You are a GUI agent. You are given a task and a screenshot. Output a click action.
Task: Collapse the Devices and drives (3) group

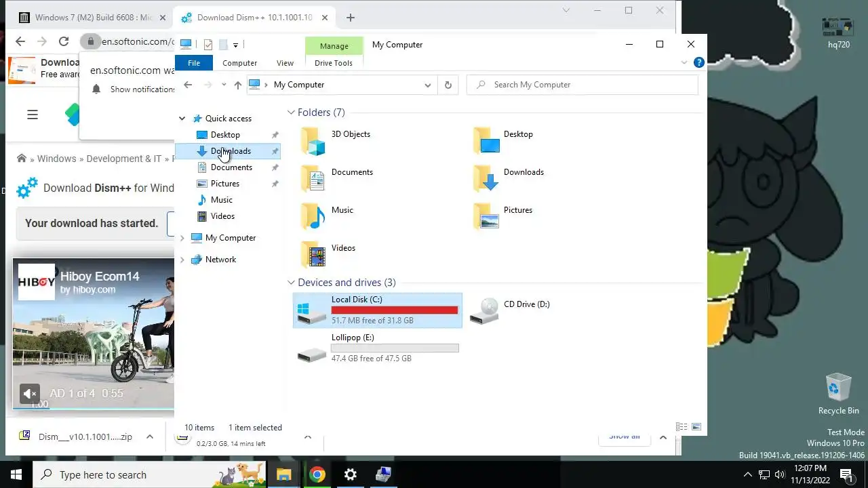[x=291, y=283]
